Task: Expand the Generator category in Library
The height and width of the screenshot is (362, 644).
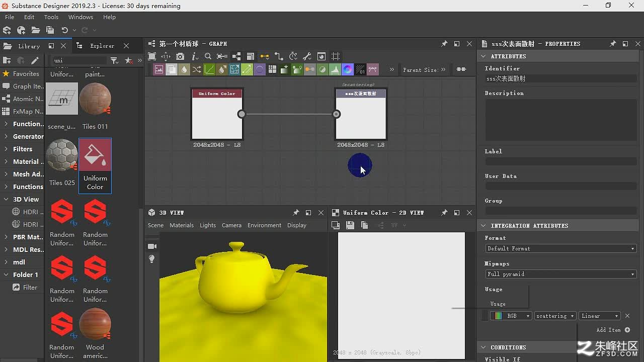Action: click(6, 136)
